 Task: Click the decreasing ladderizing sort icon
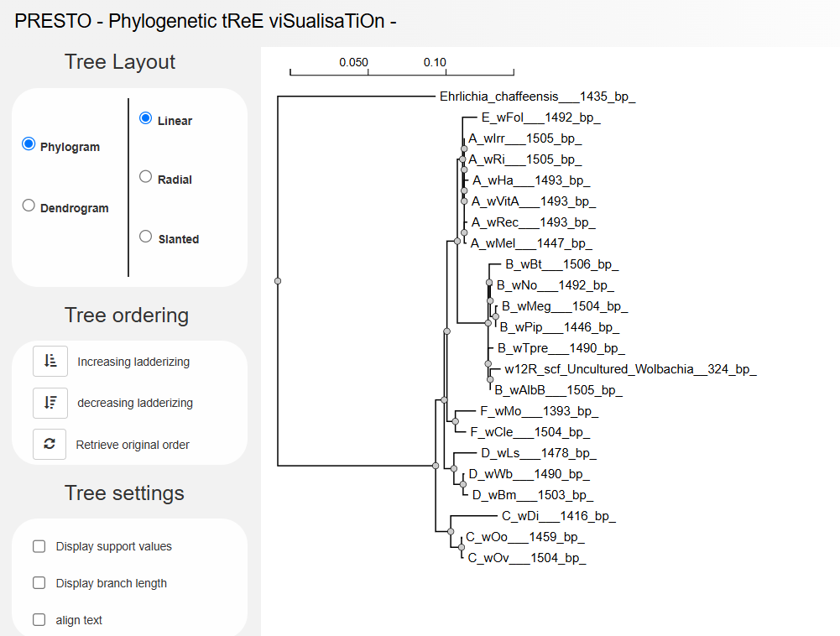[x=50, y=403]
